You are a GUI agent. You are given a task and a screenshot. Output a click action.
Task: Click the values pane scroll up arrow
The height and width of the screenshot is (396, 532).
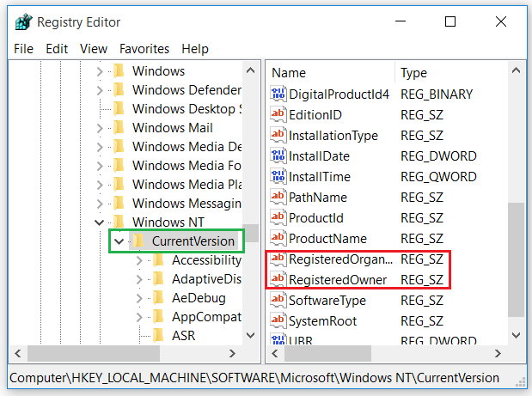point(516,70)
